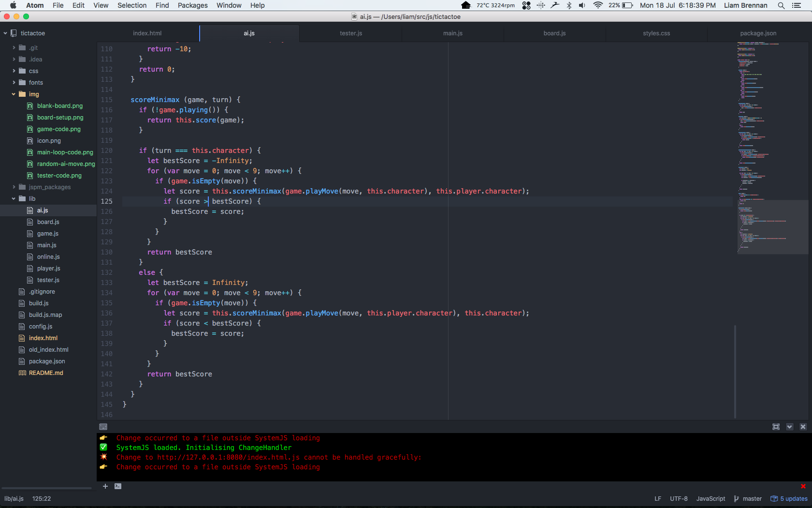Switch to the tester.js tab
Screen dimensions: 812x508
[350, 33]
